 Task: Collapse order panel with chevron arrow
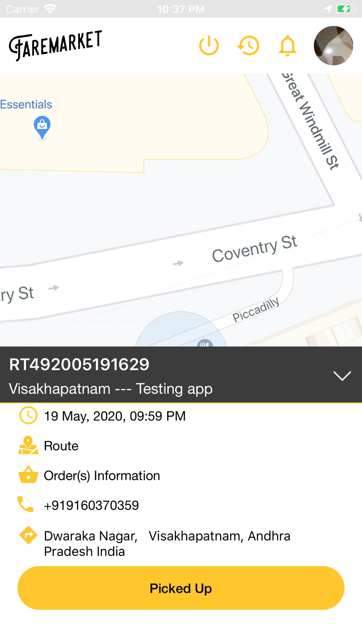pyautogui.click(x=342, y=376)
